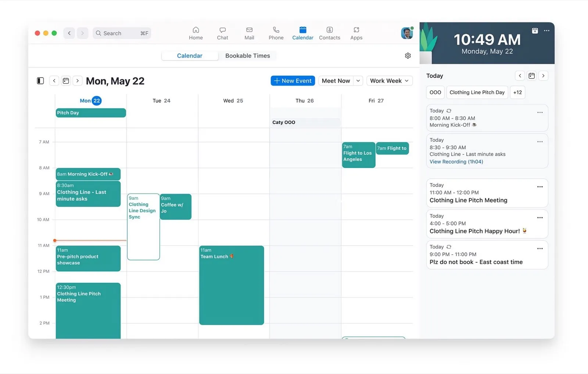Open Chat from the top navigation
Image resolution: width=588 pixels, height=374 pixels.
[222, 33]
